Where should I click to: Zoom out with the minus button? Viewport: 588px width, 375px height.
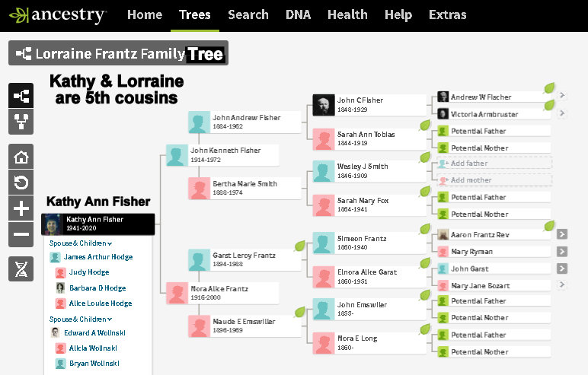[x=21, y=234]
